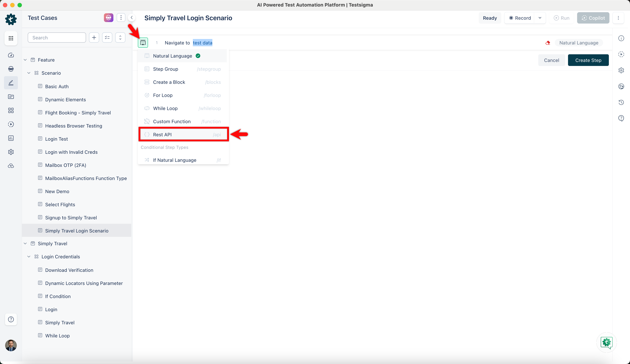
Task: Toggle the multi-select checklist icon
Action: pyautogui.click(x=107, y=38)
